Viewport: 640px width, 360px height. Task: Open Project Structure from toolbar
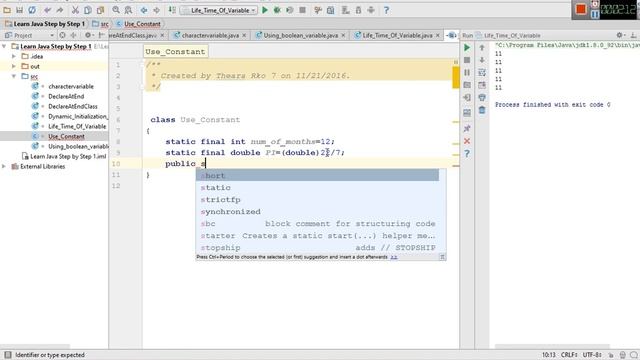click(x=331, y=10)
